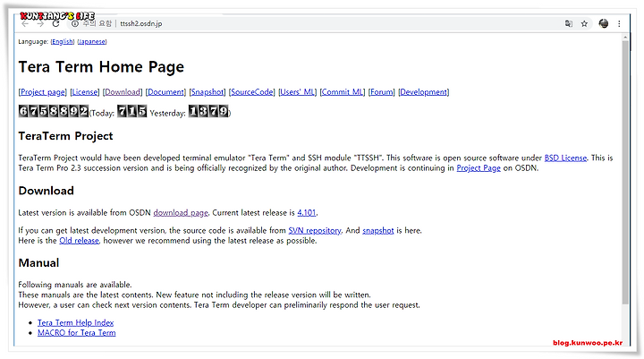The image size is (644, 359).
Task: Open MACRO for Tera Term link
Action: (76, 333)
